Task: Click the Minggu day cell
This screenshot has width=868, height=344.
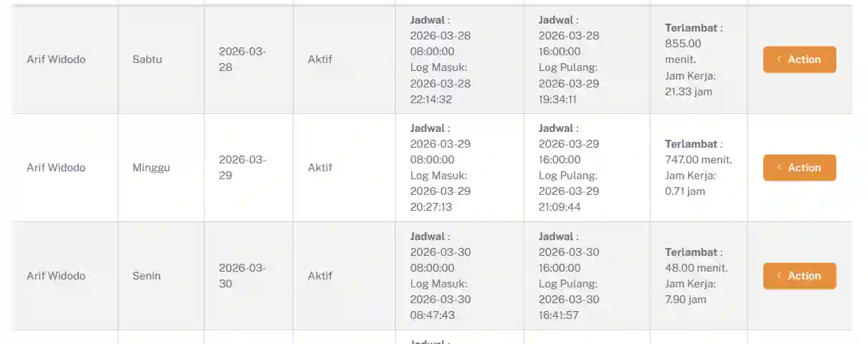Action: coord(151,168)
